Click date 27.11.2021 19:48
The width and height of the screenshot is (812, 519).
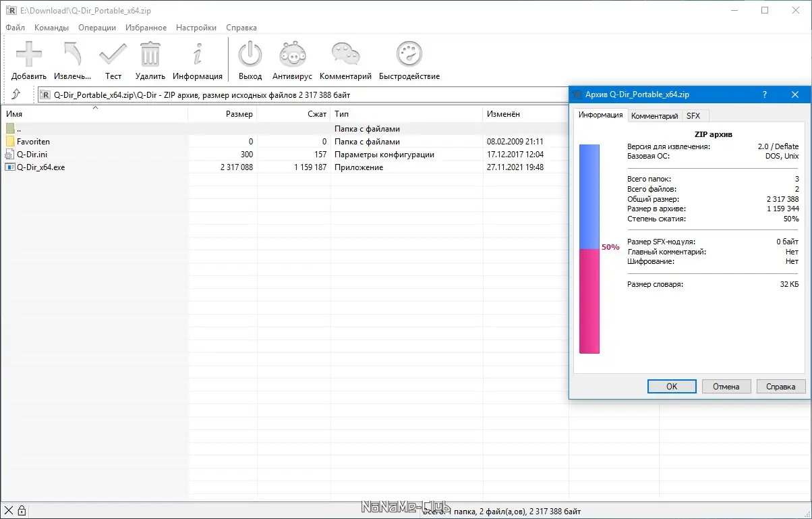pyautogui.click(x=515, y=167)
